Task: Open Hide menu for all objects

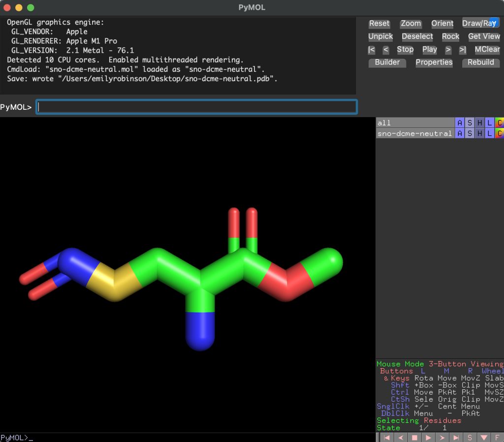Action: pyautogui.click(x=479, y=123)
